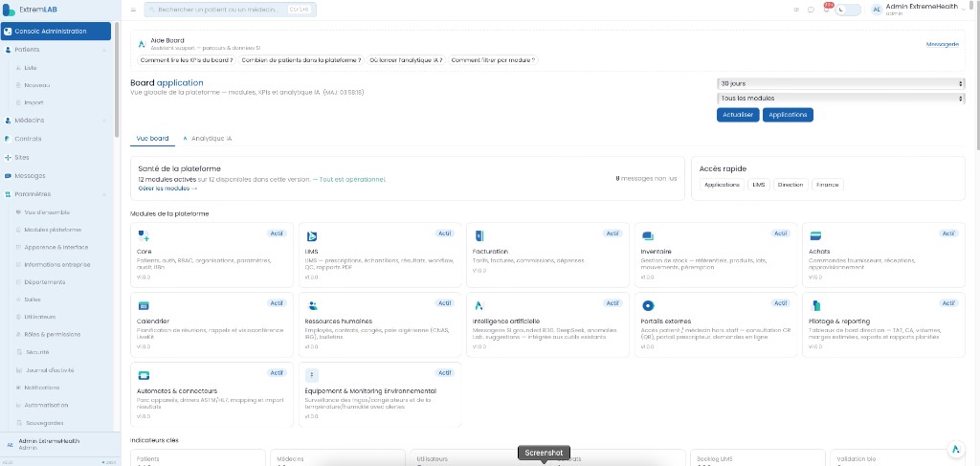Switch to the Analytique IA tab

(x=208, y=139)
